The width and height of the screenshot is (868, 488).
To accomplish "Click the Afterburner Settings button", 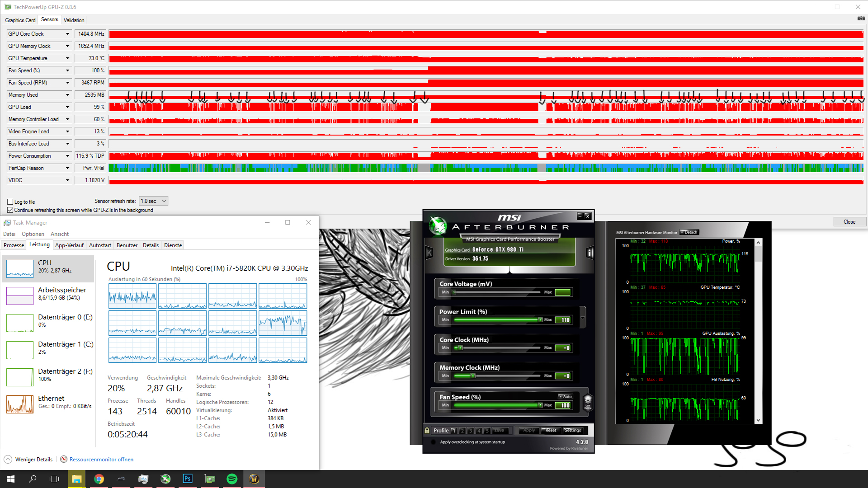I will pos(572,431).
